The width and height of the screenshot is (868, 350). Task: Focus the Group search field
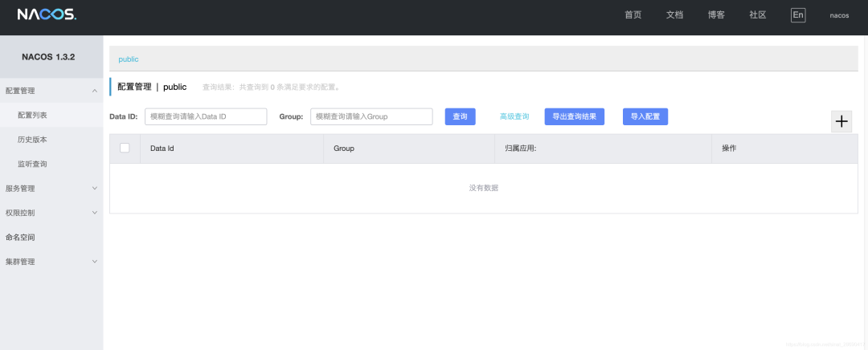click(x=371, y=116)
